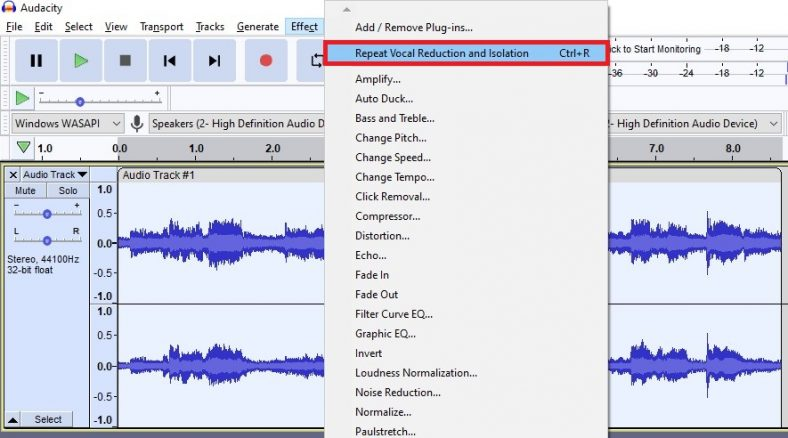This screenshot has width=788, height=438.
Task: Mute the Audio Track
Action: [x=25, y=190]
